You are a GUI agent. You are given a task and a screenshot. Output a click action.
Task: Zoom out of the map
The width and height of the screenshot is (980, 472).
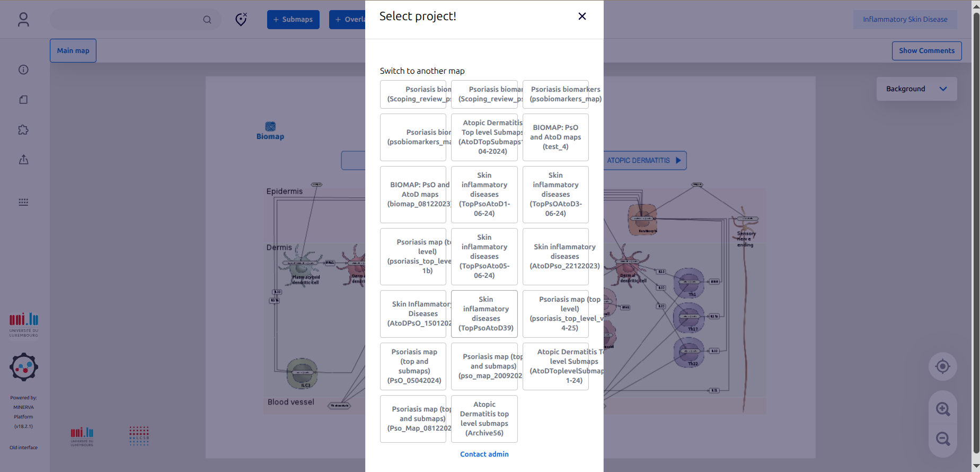click(x=942, y=439)
